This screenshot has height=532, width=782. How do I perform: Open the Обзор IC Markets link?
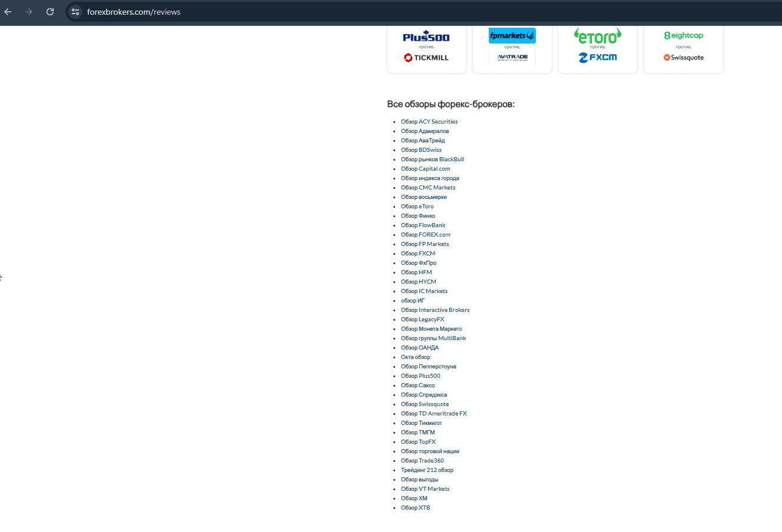click(424, 291)
